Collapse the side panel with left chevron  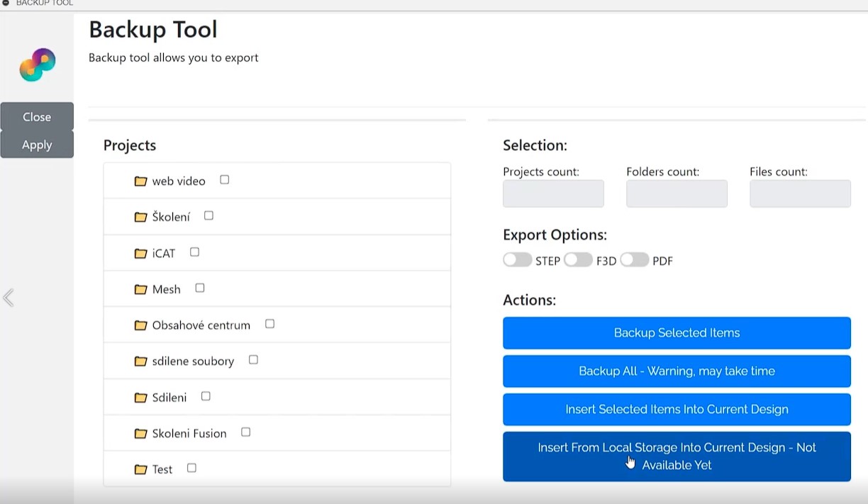click(9, 298)
